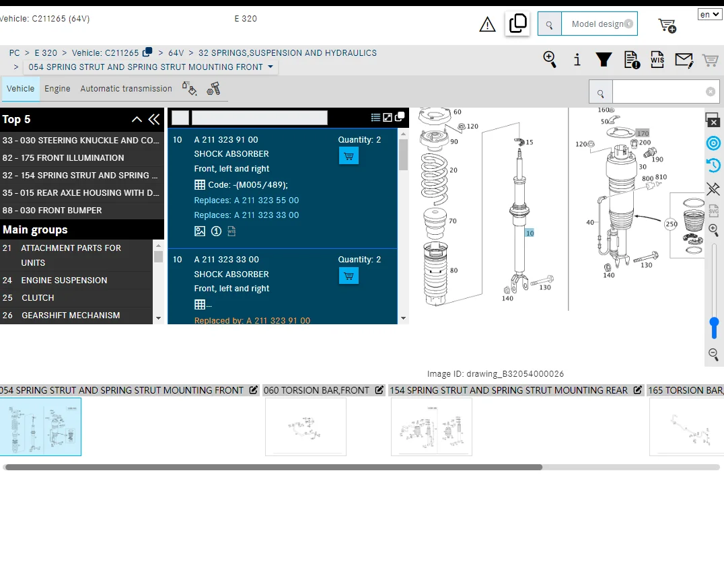Open circled-1 footnote icon for first part
This screenshot has width=724, height=588.
click(x=216, y=231)
